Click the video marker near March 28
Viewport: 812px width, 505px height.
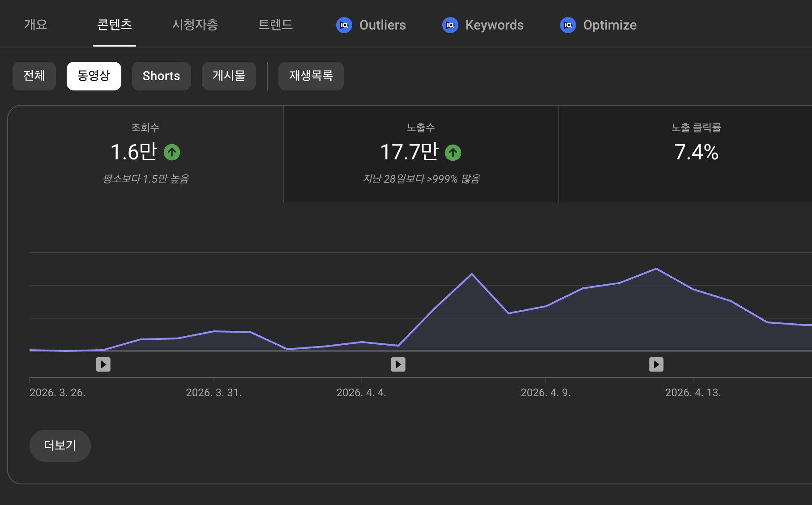103,364
